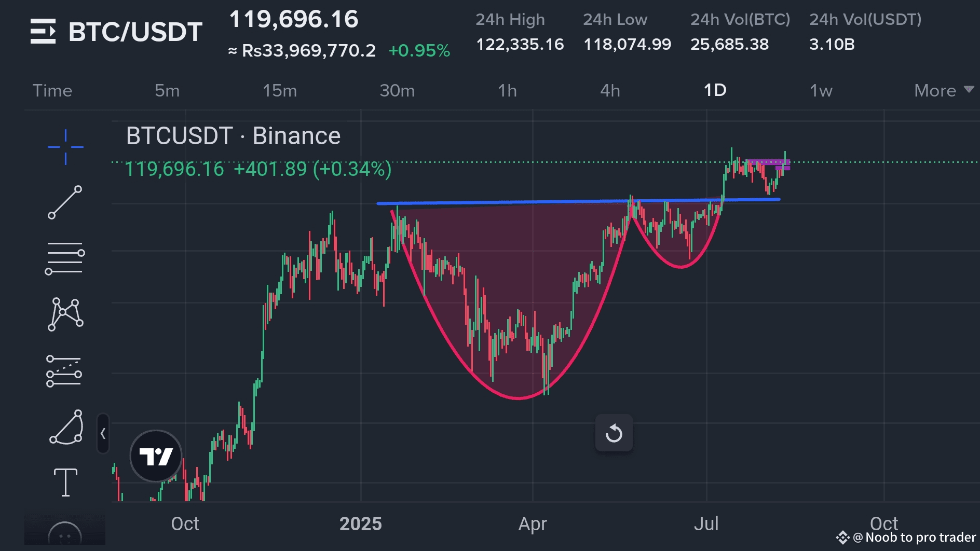The height and width of the screenshot is (551, 980).
Task: Reset the chart view with the arrow button
Action: [614, 433]
